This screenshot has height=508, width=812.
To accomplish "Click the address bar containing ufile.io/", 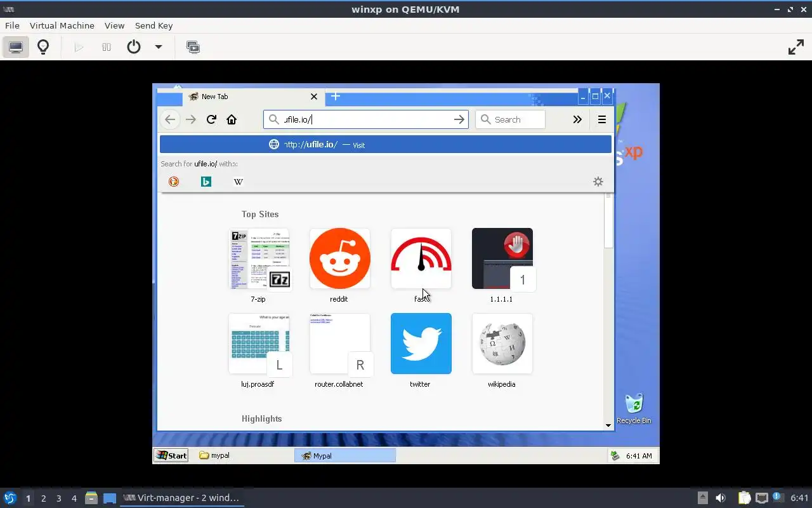I will (x=366, y=119).
